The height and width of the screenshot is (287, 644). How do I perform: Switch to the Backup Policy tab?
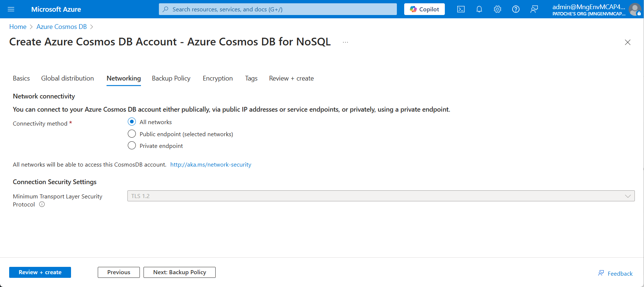click(171, 78)
